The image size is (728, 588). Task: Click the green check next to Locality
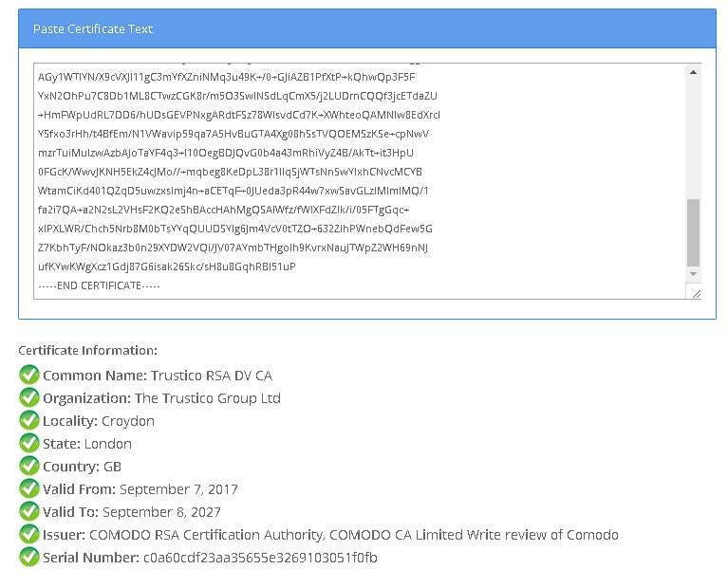[28, 421]
